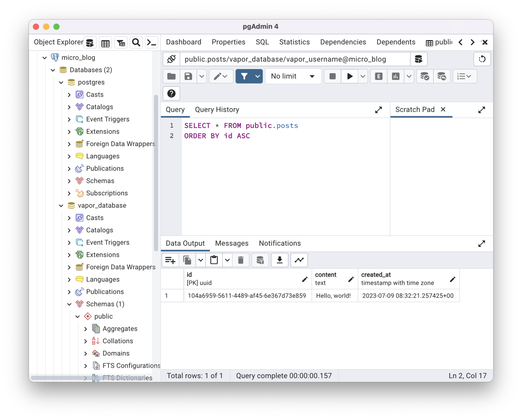Switch to the Query History tab
Image resolution: width=522 pixels, height=420 pixels.
217,110
